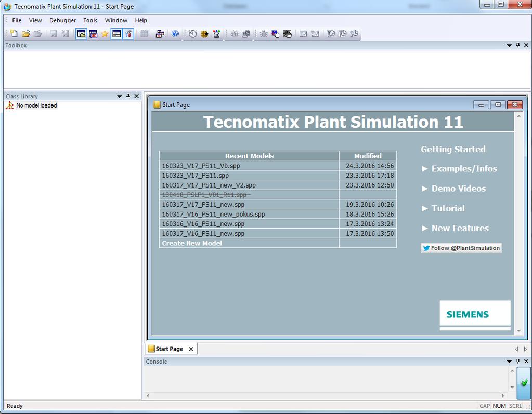The image size is (532, 414).
Task: Click struck-through 130410_PSLP1_V01_R11.spp entry
Action: (205, 195)
